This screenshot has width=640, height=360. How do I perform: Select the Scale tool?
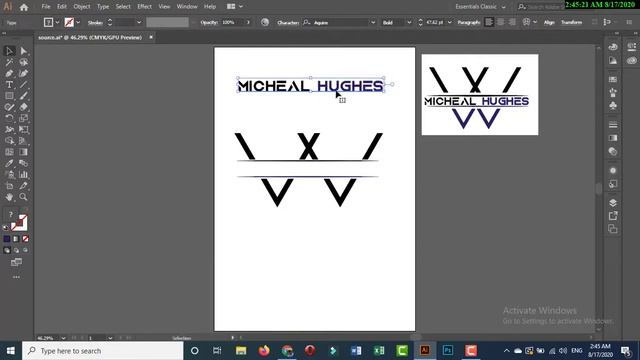pos(23,118)
